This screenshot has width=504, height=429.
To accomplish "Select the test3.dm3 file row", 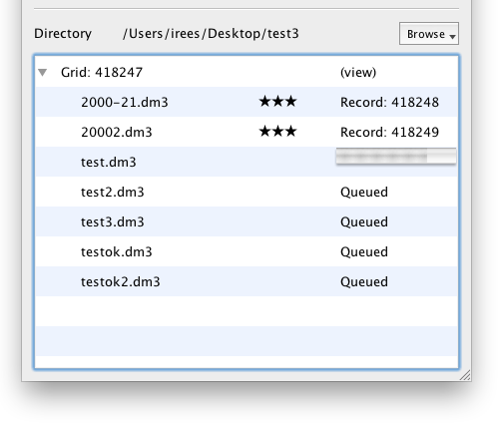I will [x=247, y=221].
